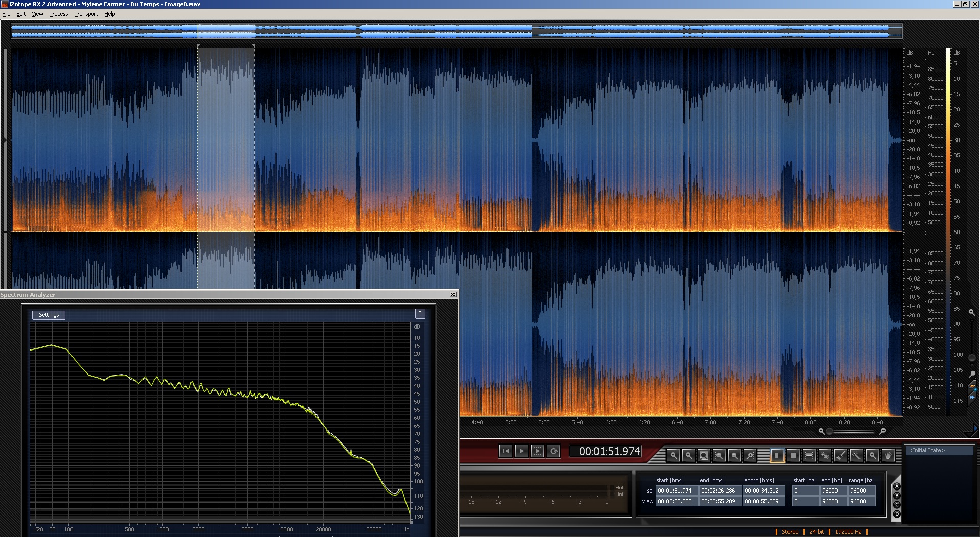Select compare slot A
Image resolution: width=980 pixels, height=537 pixels.
click(897, 487)
